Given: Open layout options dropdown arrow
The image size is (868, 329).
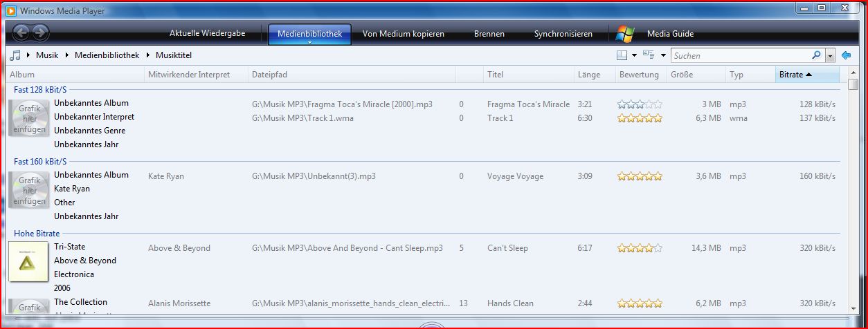Looking at the screenshot, I should click(x=634, y=55).
